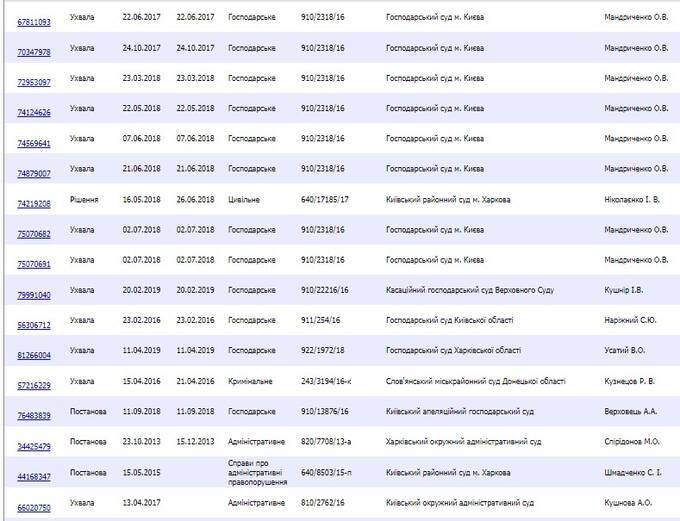Click document number 72953097

click(x=34, y=81)
